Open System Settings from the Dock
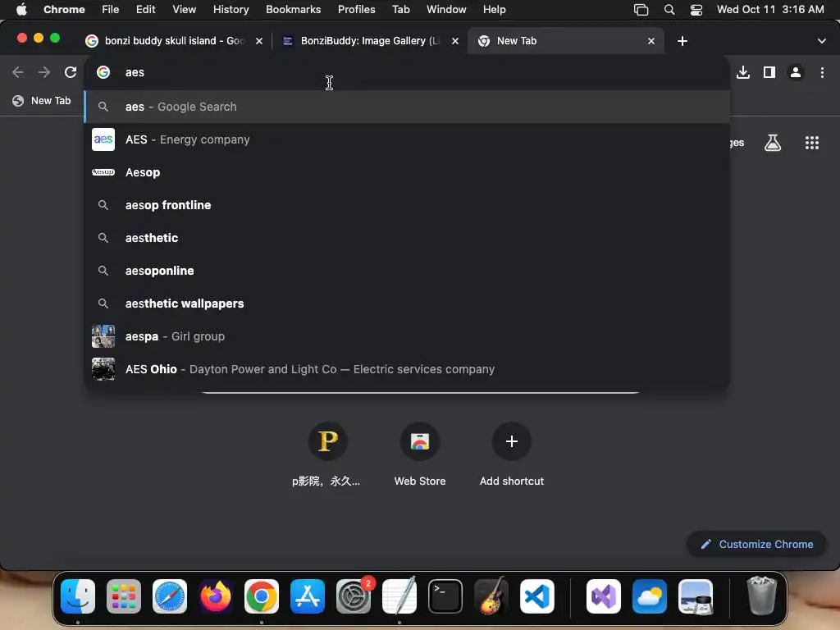 (354, 596)
